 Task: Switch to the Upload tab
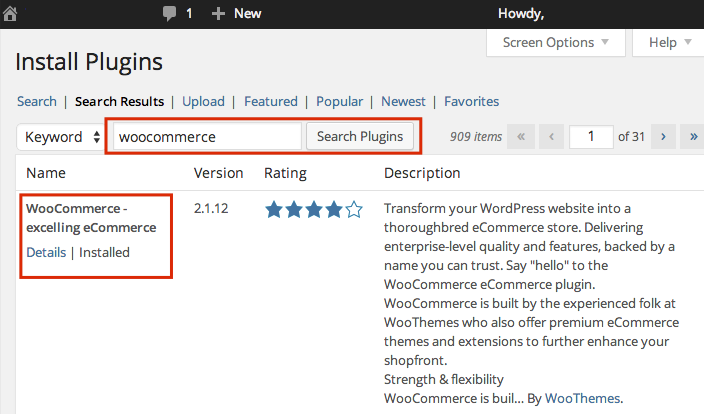click(203, 101)
